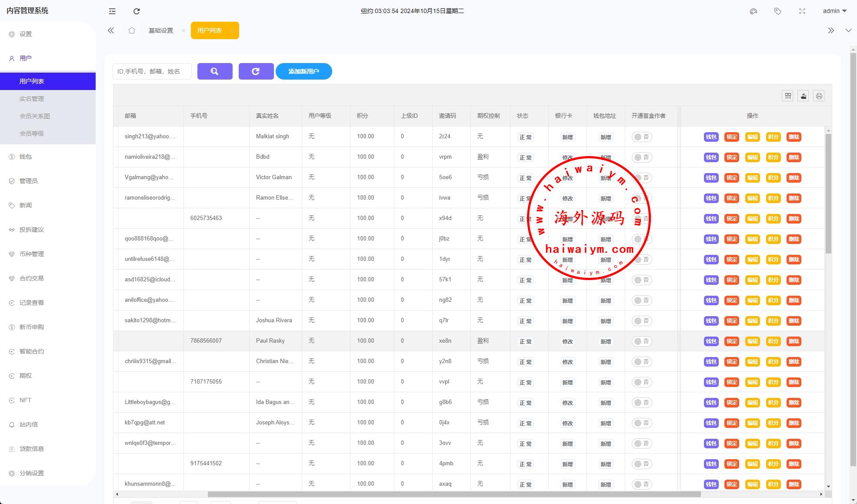Expand the tab options chevron dropdown
This screenshot has height=504, width=857.
848,30
